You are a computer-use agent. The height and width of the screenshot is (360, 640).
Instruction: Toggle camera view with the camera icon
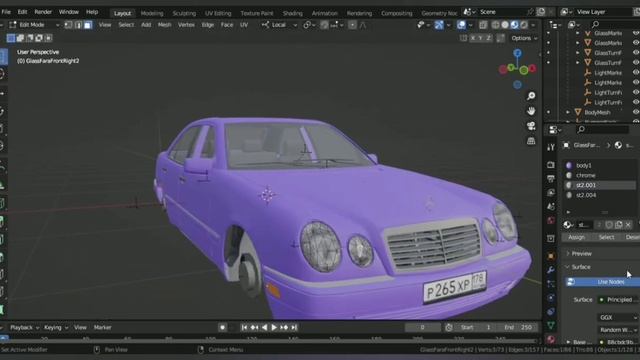[x=531, y=126]
